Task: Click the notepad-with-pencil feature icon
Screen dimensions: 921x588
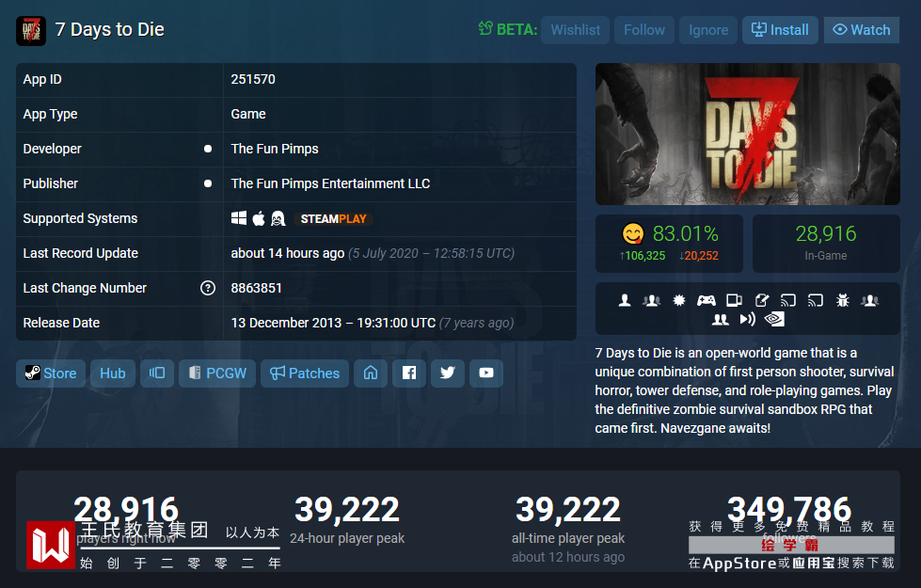Action: (x=761, y=301)
